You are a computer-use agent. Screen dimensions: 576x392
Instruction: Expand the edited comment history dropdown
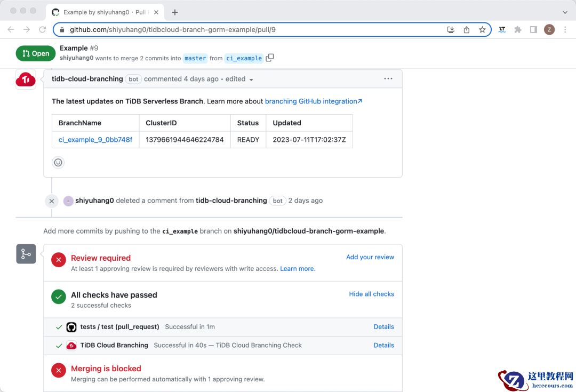(239, 79)
